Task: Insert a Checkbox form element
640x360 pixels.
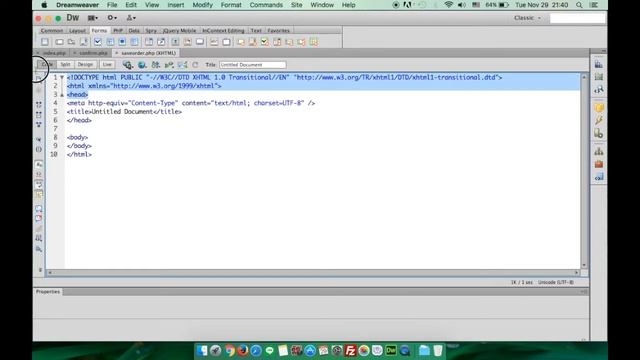Action: (98, 42)
